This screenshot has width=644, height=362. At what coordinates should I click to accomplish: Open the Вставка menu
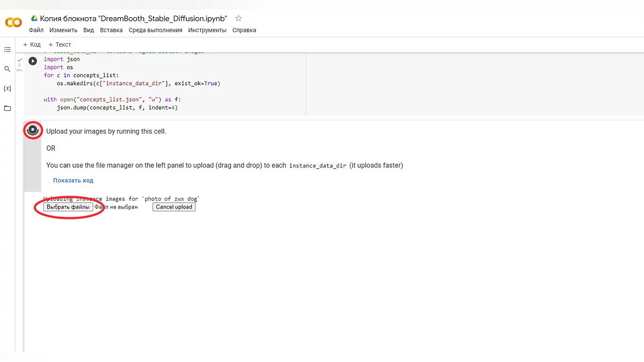point(111,30)
